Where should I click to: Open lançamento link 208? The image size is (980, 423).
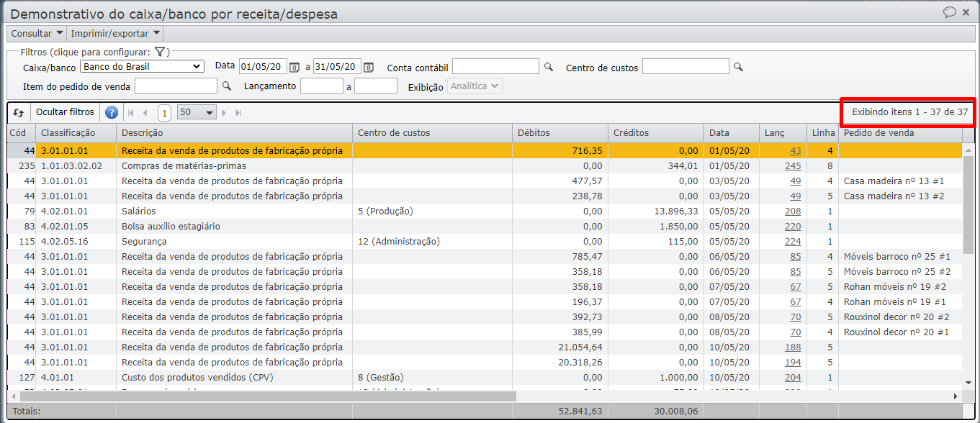tap(793, 211)
